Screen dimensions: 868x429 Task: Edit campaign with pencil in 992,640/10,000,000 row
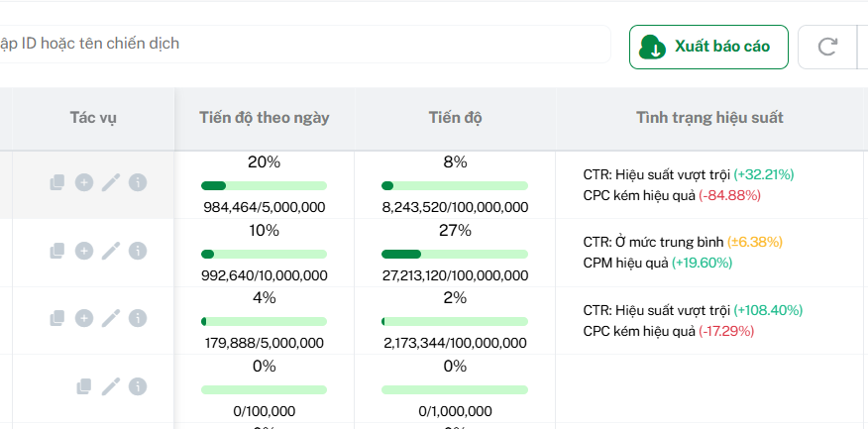(111, 251)
